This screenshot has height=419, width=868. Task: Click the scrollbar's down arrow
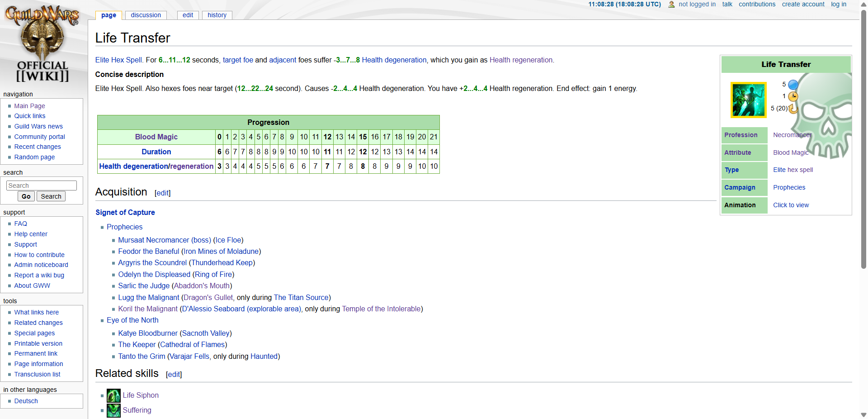(863, 415)
